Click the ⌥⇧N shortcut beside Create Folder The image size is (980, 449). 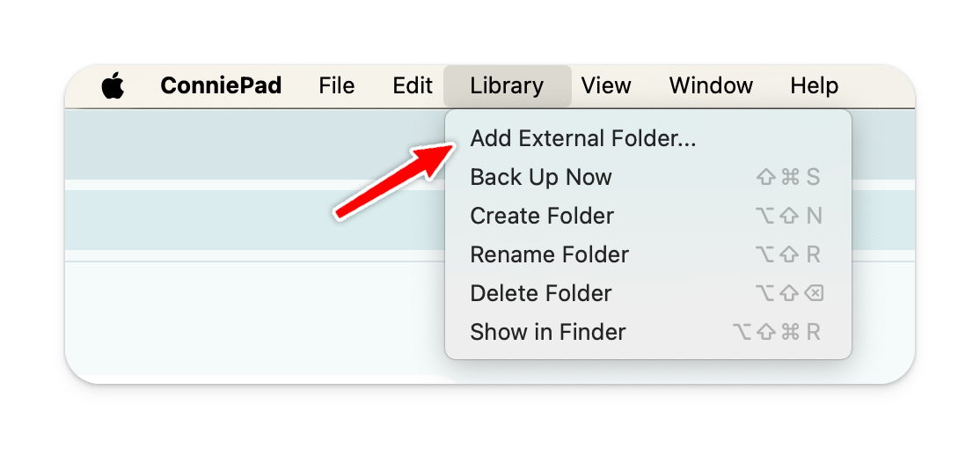coord(788,217)
